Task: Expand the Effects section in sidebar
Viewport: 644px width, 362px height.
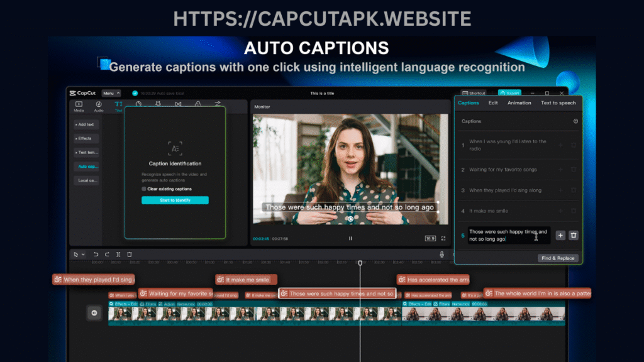Action: pos(86,138)
